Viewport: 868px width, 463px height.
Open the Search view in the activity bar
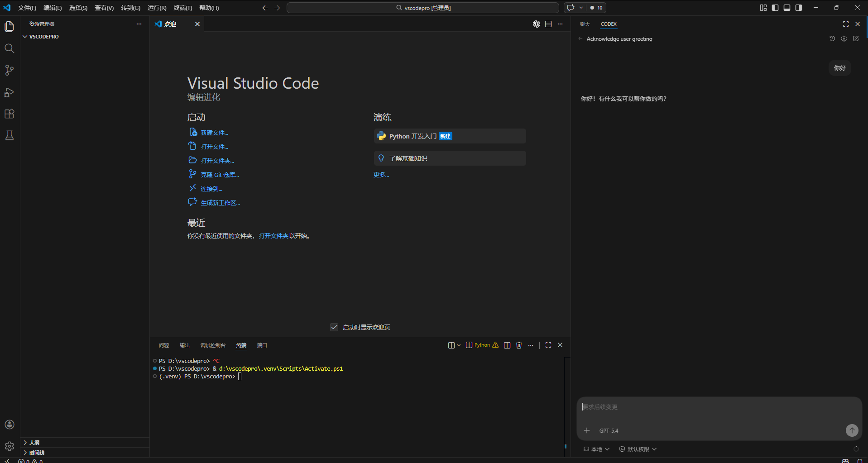[10, 48]
